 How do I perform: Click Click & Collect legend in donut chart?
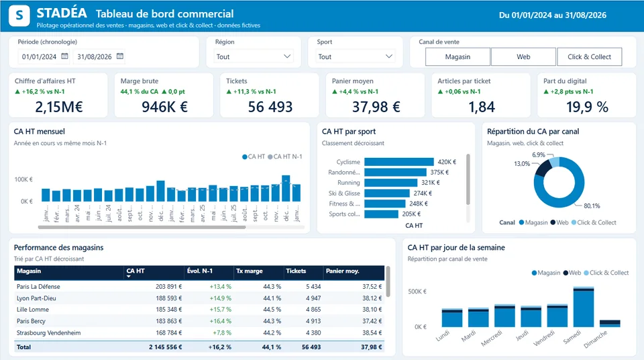click(594, 222)
